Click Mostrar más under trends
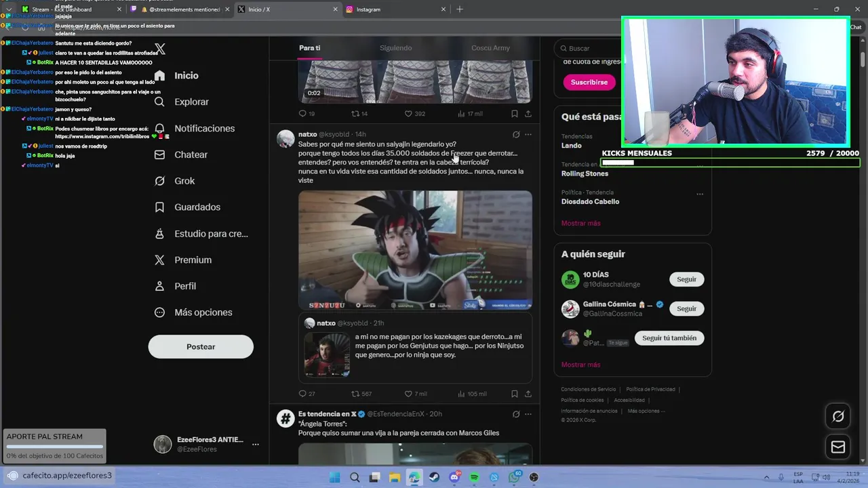The height and width of the screenshot is (488, 868). pos(580,223)
